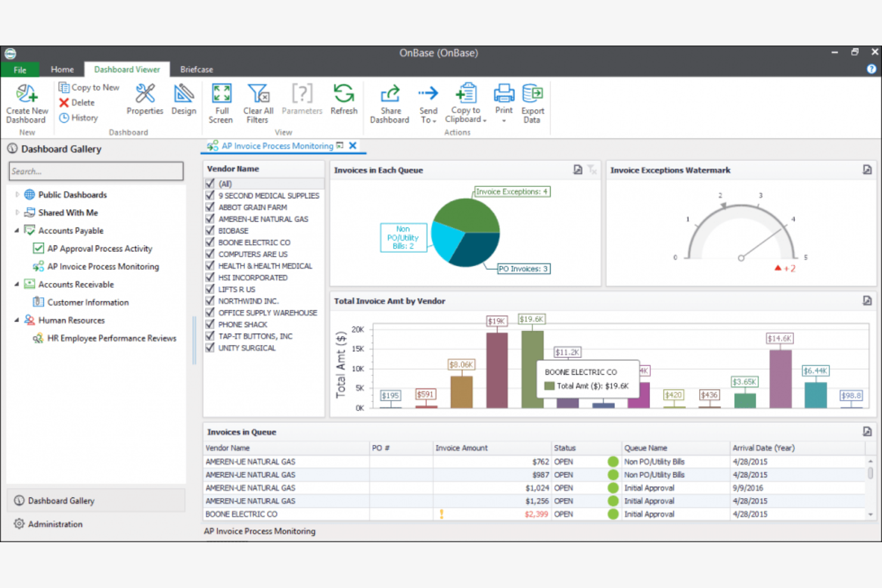Switch to Design mode

[184, 102]
